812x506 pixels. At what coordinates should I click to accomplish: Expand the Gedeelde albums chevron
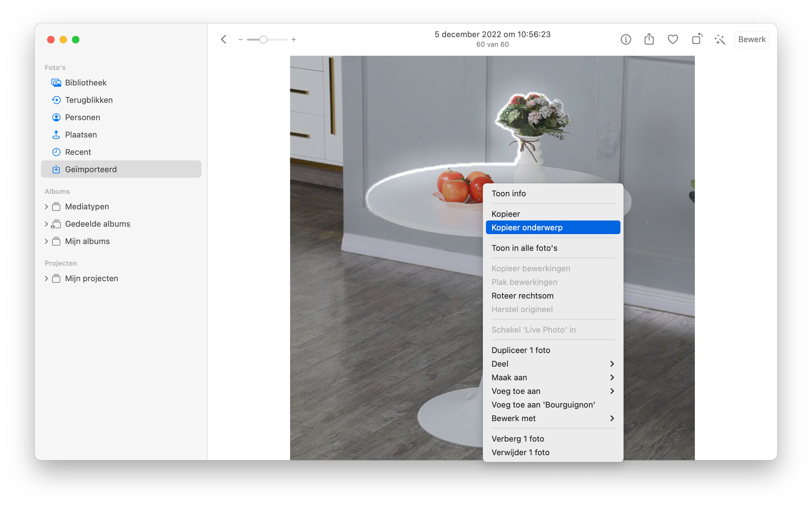click(46, 224)
